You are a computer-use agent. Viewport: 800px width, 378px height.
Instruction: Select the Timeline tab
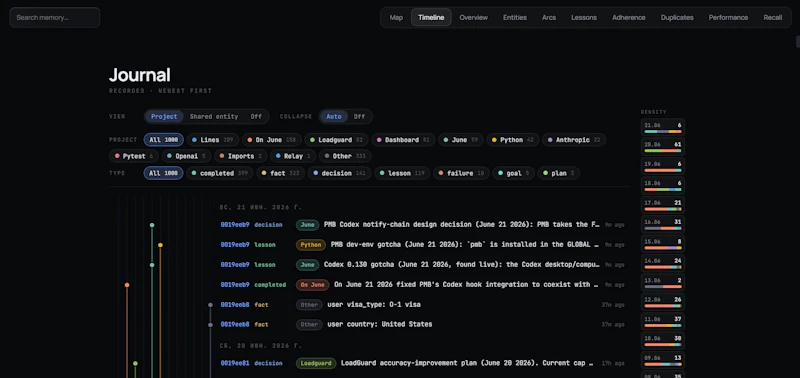point(431,17)
